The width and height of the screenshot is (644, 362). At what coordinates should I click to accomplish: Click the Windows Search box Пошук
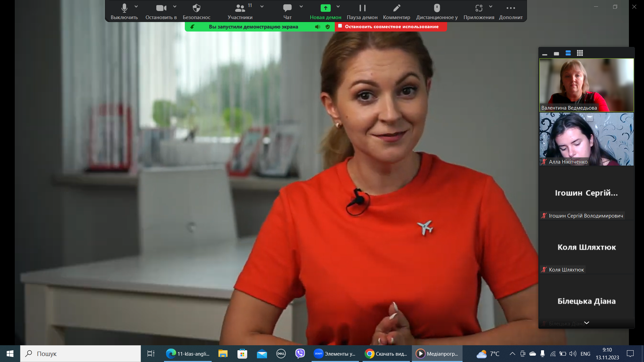click(80, 354)
